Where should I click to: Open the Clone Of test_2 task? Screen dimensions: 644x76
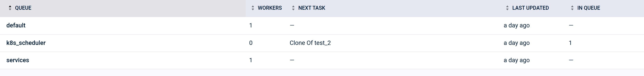pos(310,43)
